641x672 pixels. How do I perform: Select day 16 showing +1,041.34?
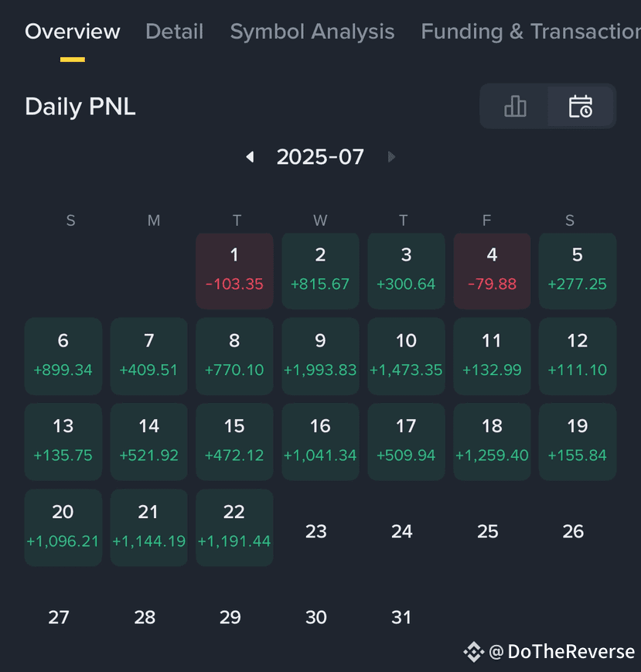tap(320, 442)
